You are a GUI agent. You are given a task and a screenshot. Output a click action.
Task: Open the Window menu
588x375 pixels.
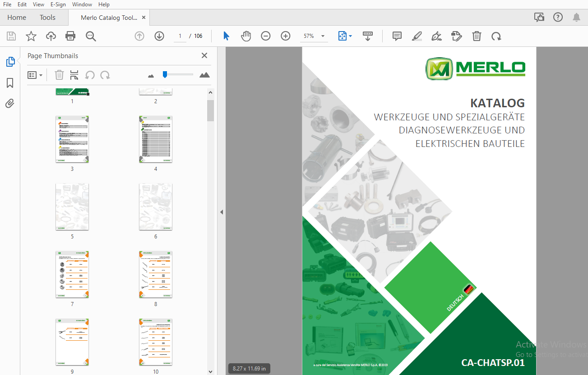pos(82,4)
